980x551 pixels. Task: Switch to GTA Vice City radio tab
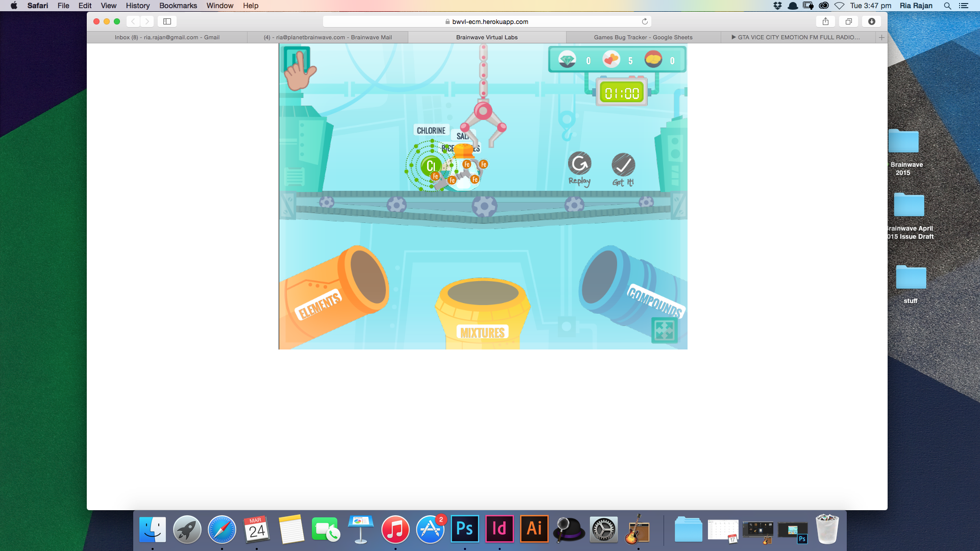(798, 37)
